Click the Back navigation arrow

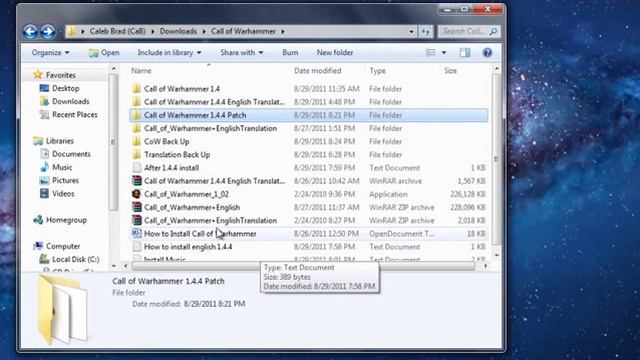[x=30, y=31]
